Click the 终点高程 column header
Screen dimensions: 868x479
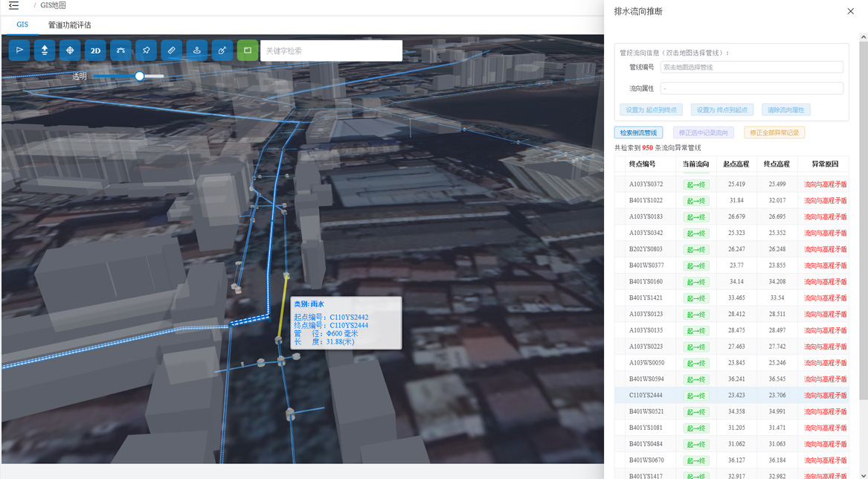(777, 164)
